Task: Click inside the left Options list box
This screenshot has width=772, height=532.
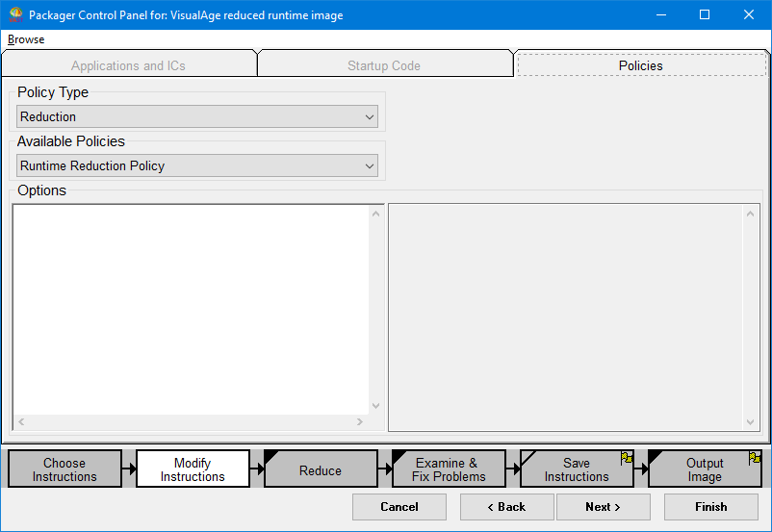Action: click(x=191, y=308)
